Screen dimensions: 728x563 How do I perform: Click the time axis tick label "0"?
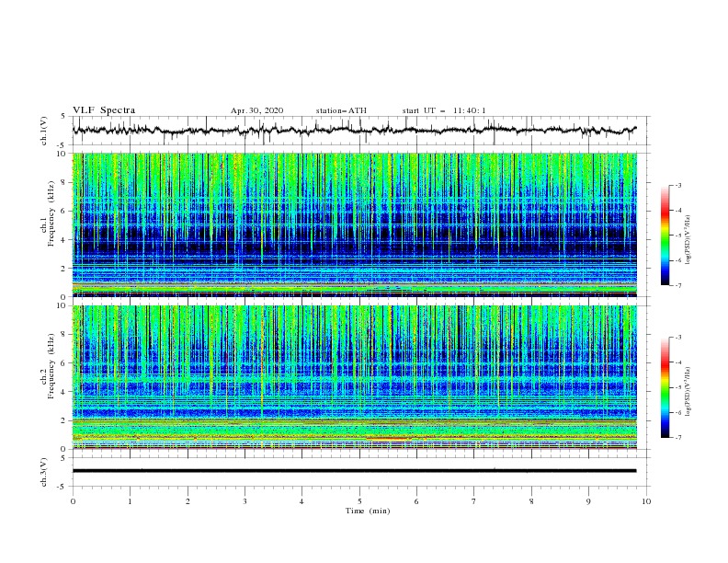tap(73, 501)
